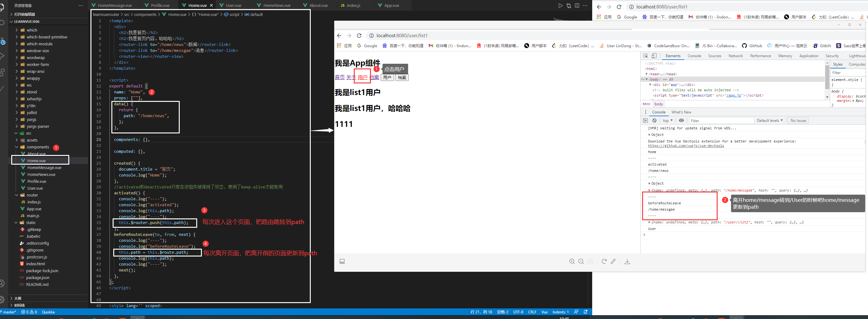Collapse the LEARNVUEJS06 project section
Screen dimensions: 868x319
48,21
